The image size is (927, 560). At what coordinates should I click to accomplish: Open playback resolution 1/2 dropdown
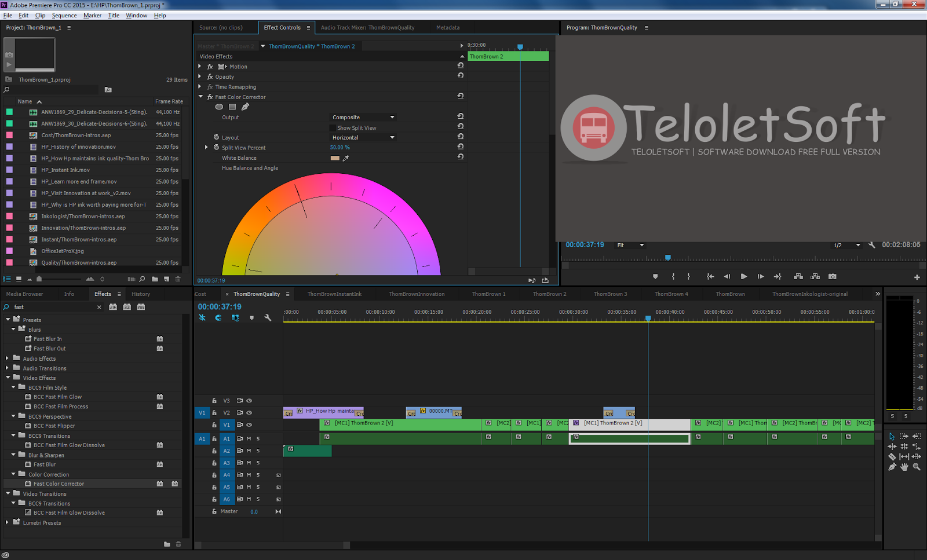pyautogui.click(x=847, y=246)
